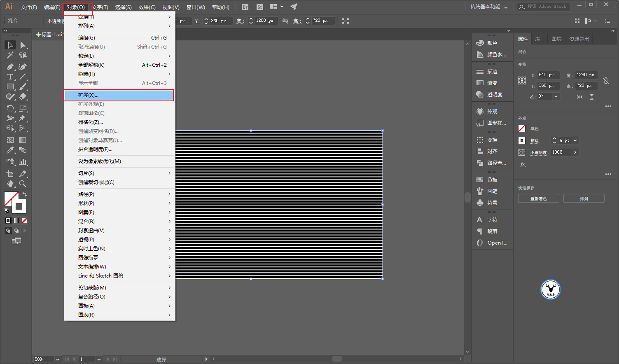619x364 pixels.
Task: Select the Hand tool
Action: [x=10, y=184]
